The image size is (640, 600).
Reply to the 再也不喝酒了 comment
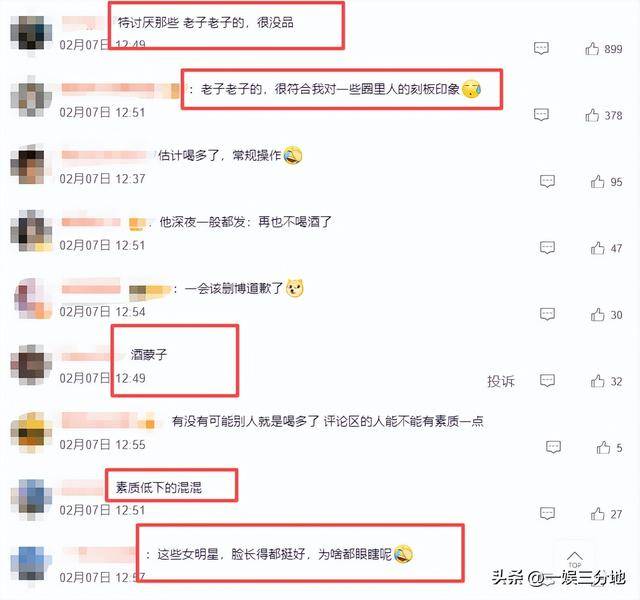(x=547, y=247)
